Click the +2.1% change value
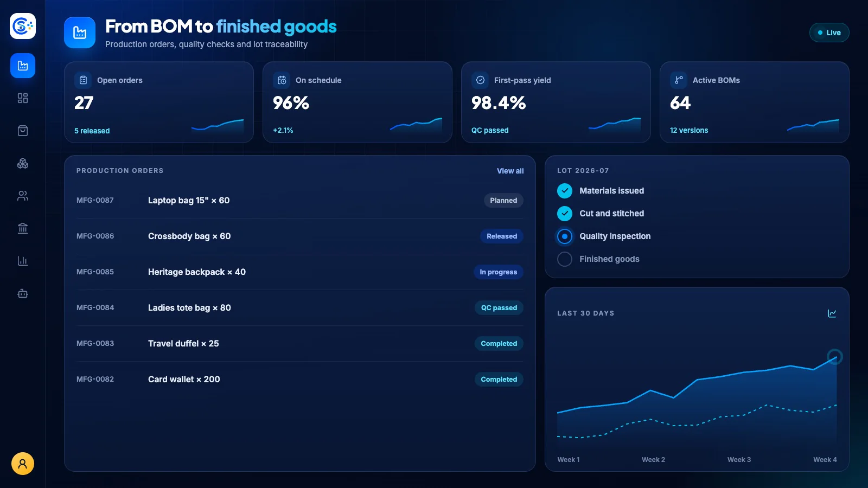The width and height of the screenshot is (868, 488). 283,130
